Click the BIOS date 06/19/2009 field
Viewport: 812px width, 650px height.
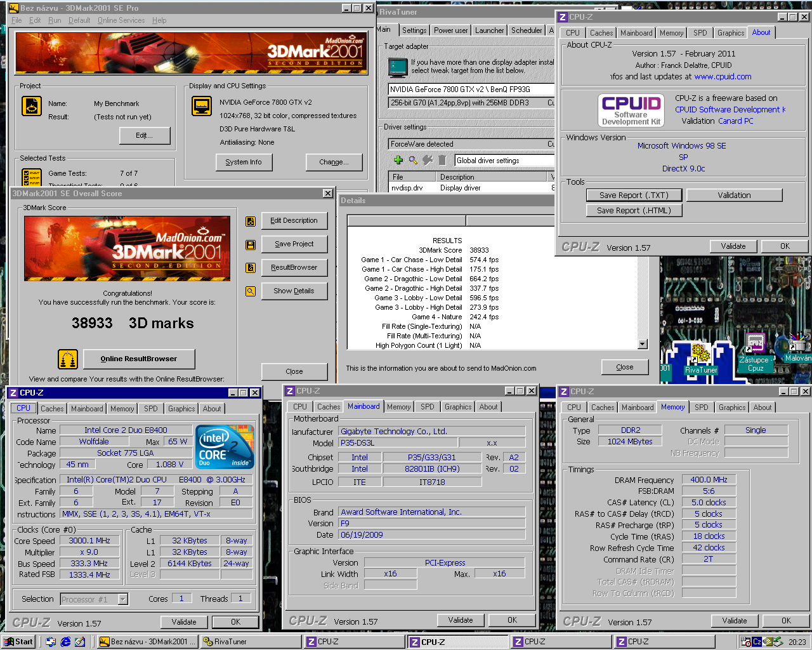[432, 535]
